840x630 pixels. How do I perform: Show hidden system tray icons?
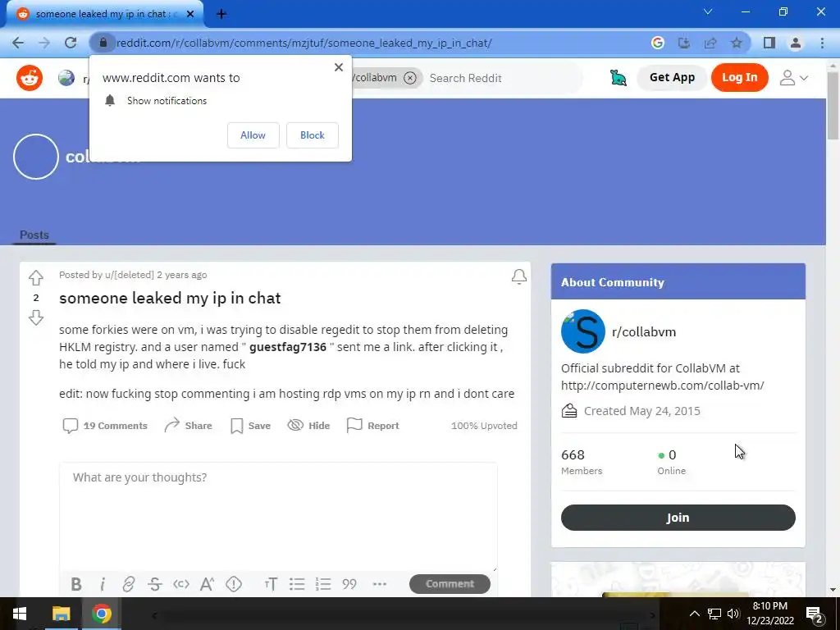pos(694,614)
